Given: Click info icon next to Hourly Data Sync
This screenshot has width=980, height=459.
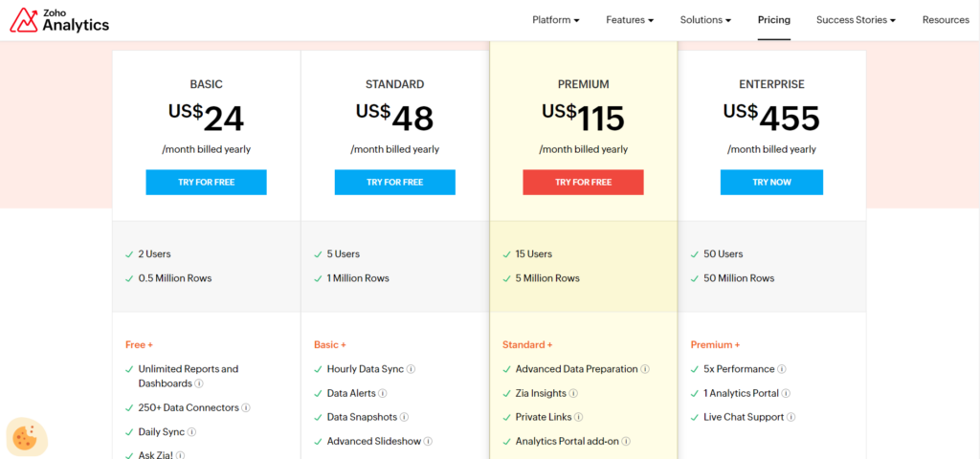Looking at the screenshot, I should pos(412,369).
